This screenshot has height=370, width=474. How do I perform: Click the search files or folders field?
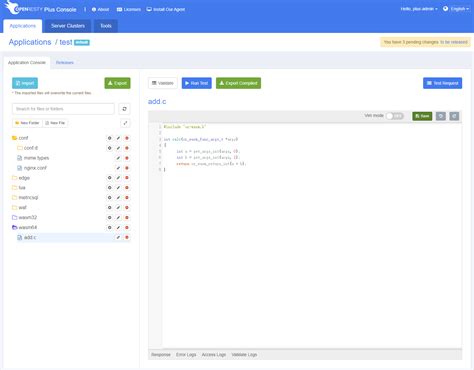(x=63, y=109)
